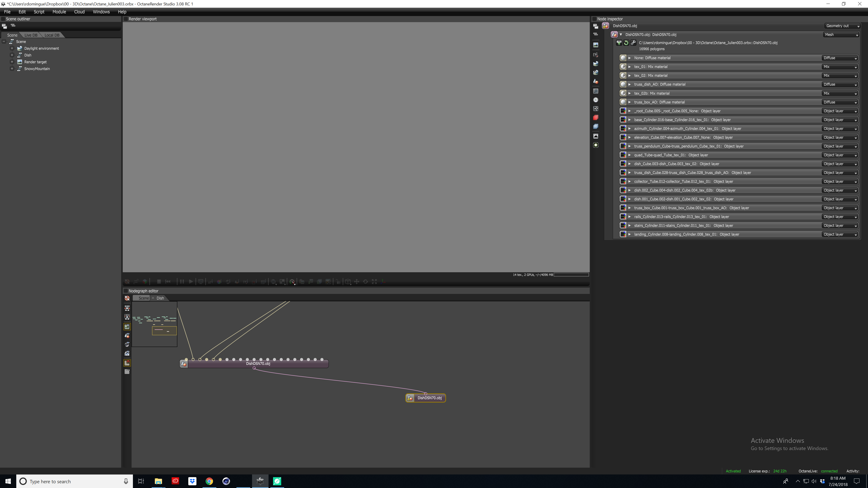
Task: Toggle the Nodegraph editor panel checkbox
Action: [126, 291]
